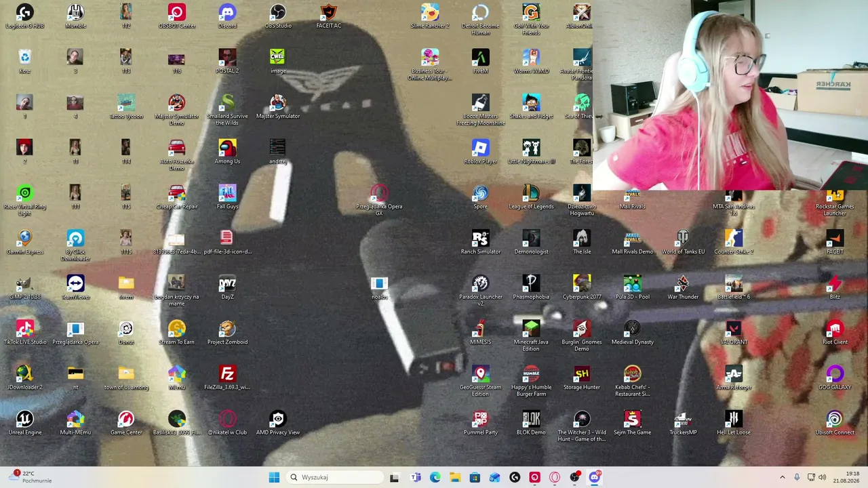Open AMD Privacy View shortcut

click(x=278, y=423)
